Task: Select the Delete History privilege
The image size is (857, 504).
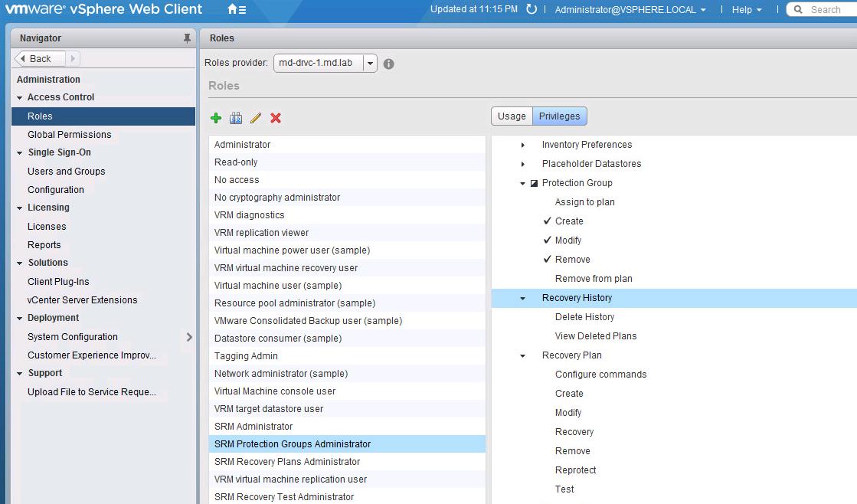Action: coord(585,317)
